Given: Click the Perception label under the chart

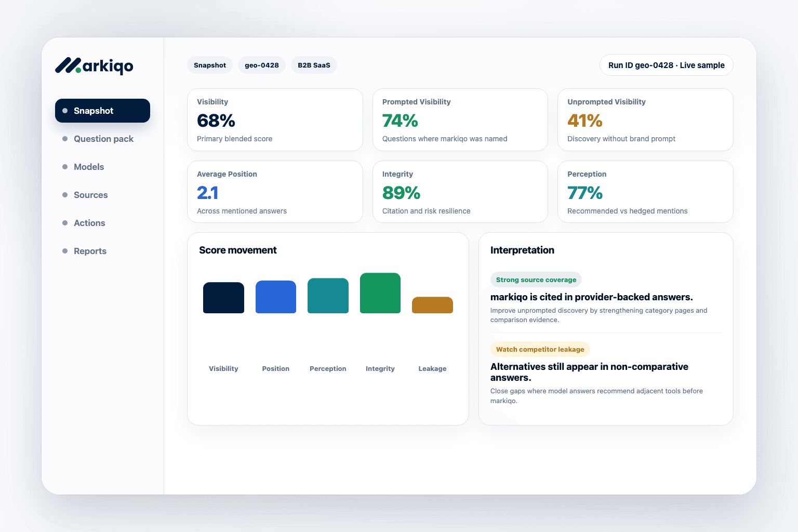Looking at the screenshot, I should point(328,368).
